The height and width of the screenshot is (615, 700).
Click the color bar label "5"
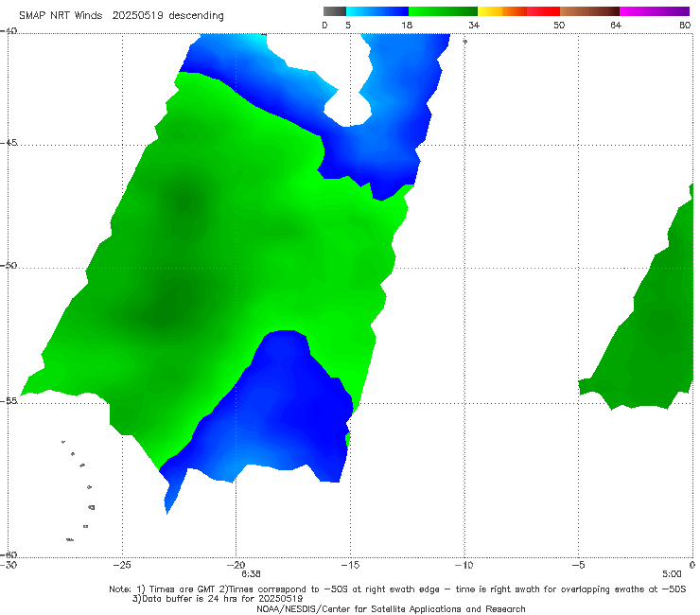click(348, 25)
